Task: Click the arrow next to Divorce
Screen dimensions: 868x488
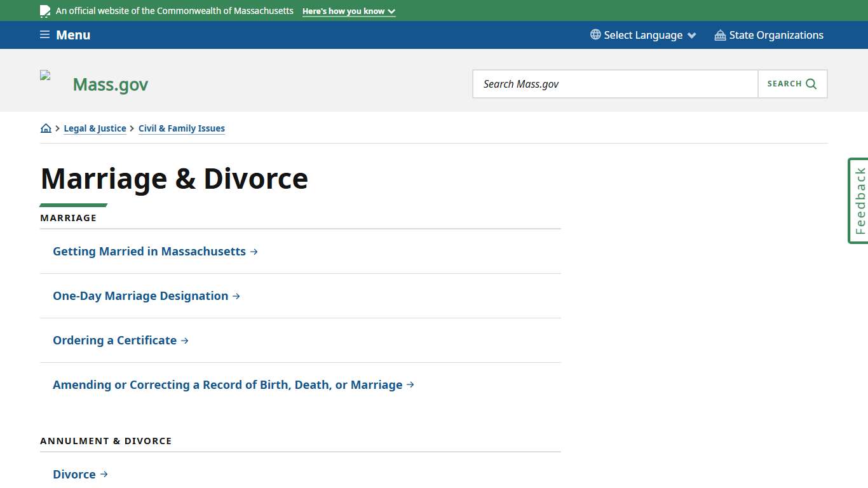Action: (x=105, y=474)
